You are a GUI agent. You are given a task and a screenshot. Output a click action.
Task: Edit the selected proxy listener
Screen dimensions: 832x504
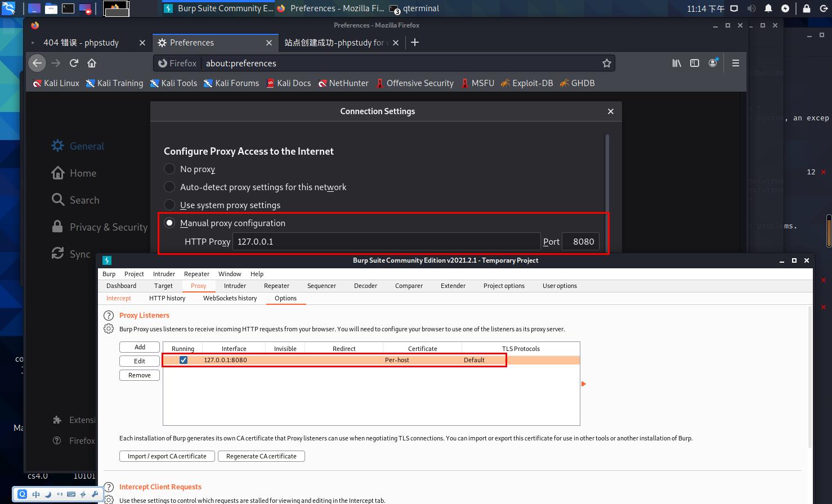point(140,361)
